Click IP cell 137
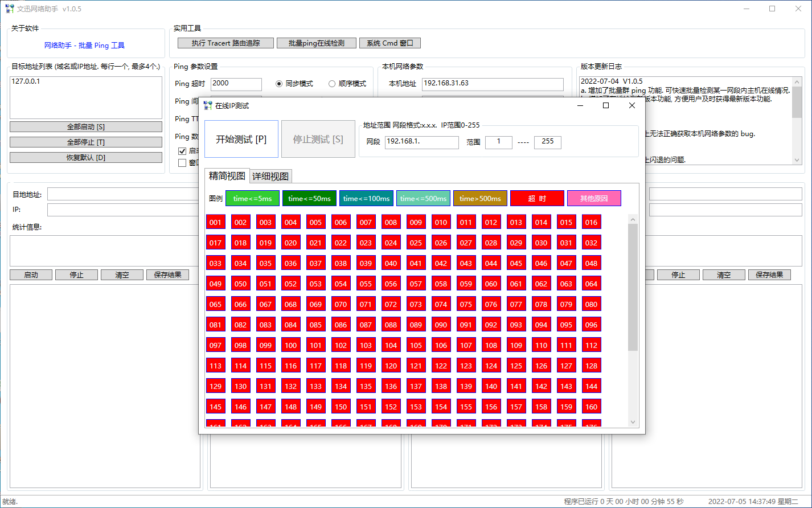This screenshot has height=508, width=812. click(x=416, y=386)
